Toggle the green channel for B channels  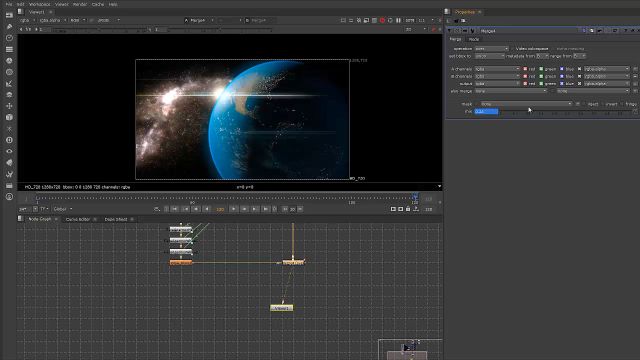point(541,76)
